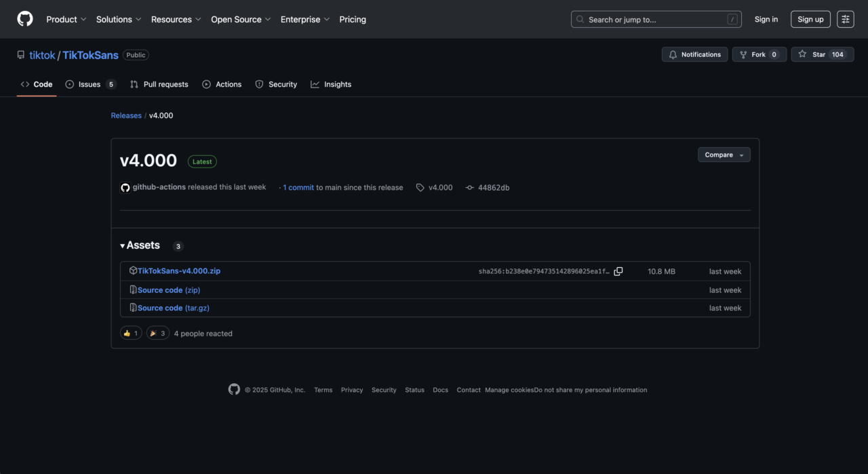Image resolution: width=868 pixels, height=474 pixels.
Task: Open the 1 commit link
Action: pyautogui.click(x=298, y=188)
